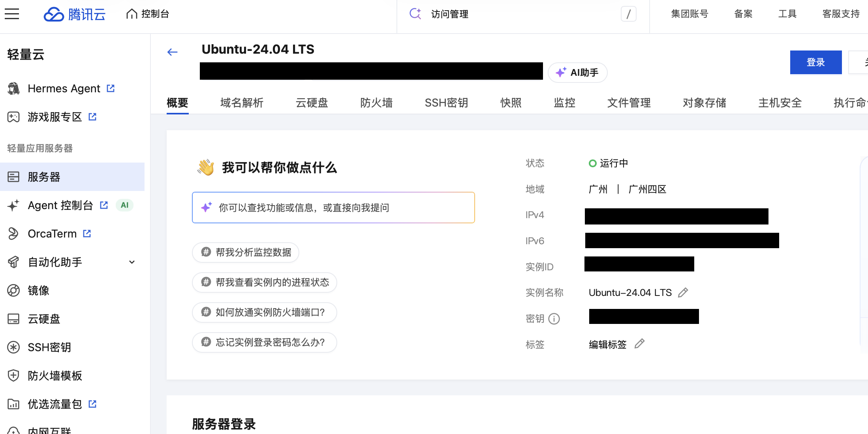868x434 pixels.
Task: Click the Agent 控制台 sparkle icon
Action: click(x=13, y=205)
